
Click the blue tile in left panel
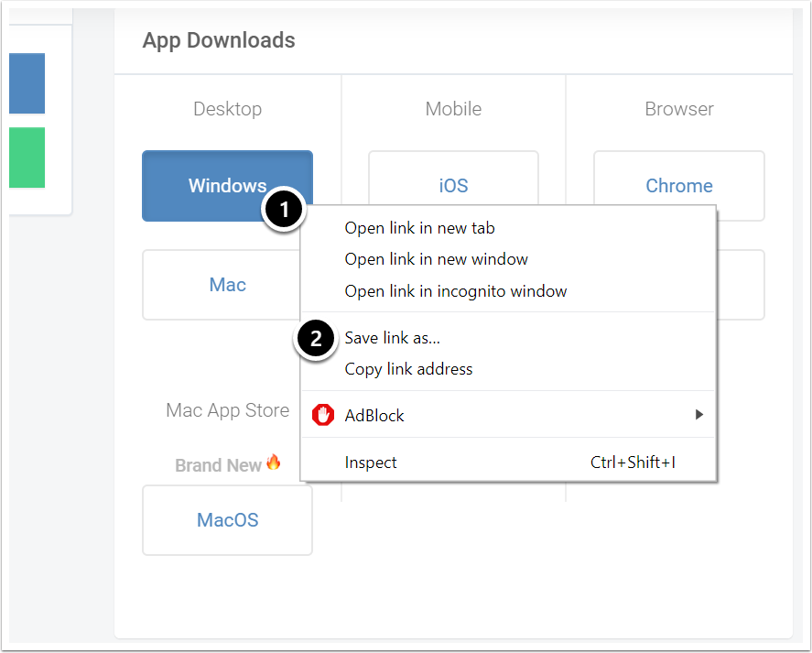27,83
